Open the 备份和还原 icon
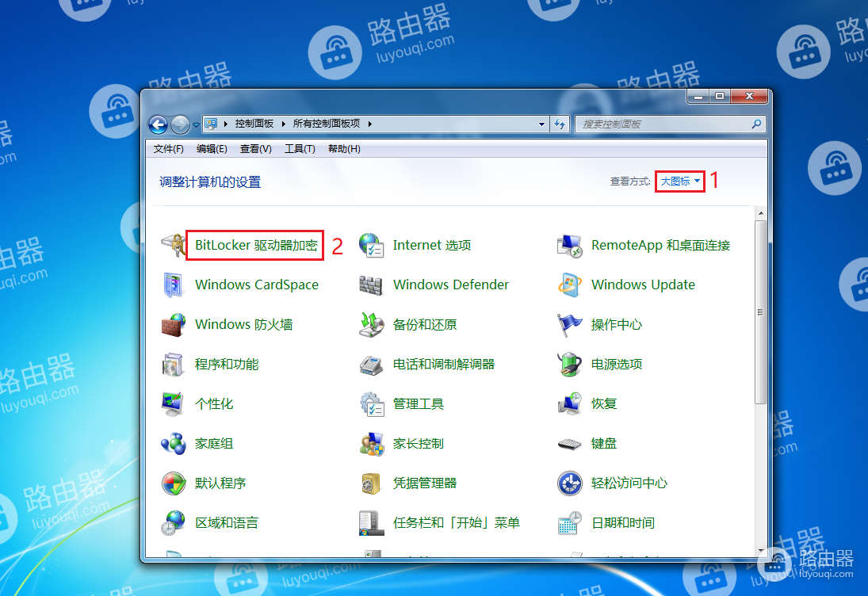The height and width of the screenshot is (596, 868). (x=371, y=325)
